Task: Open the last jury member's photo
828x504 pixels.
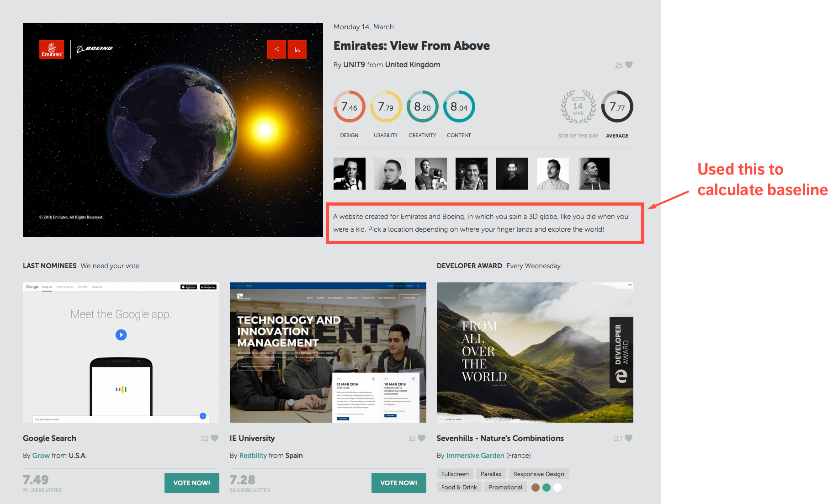Action: (594, 174)
